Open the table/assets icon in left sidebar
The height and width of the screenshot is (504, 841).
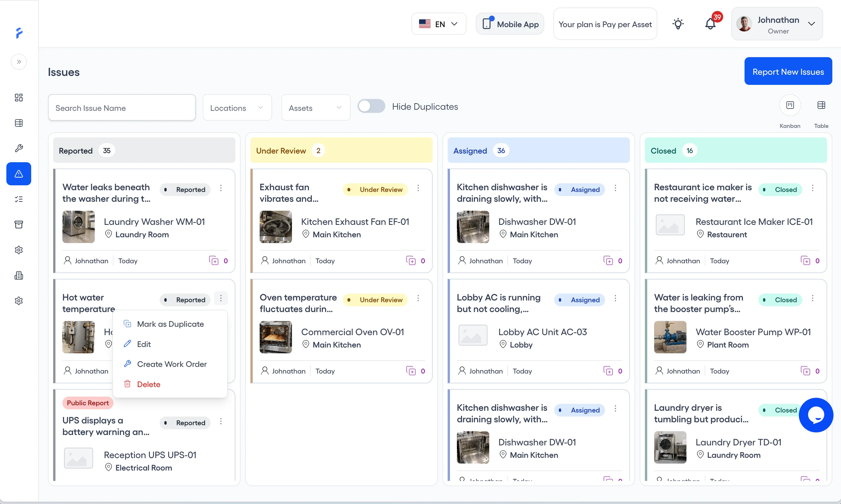click(x=19, y=123)
